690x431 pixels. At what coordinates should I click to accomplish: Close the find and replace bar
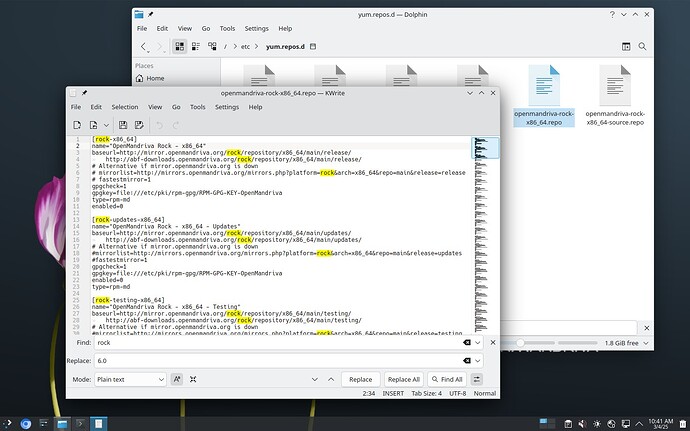coord(492,343)
